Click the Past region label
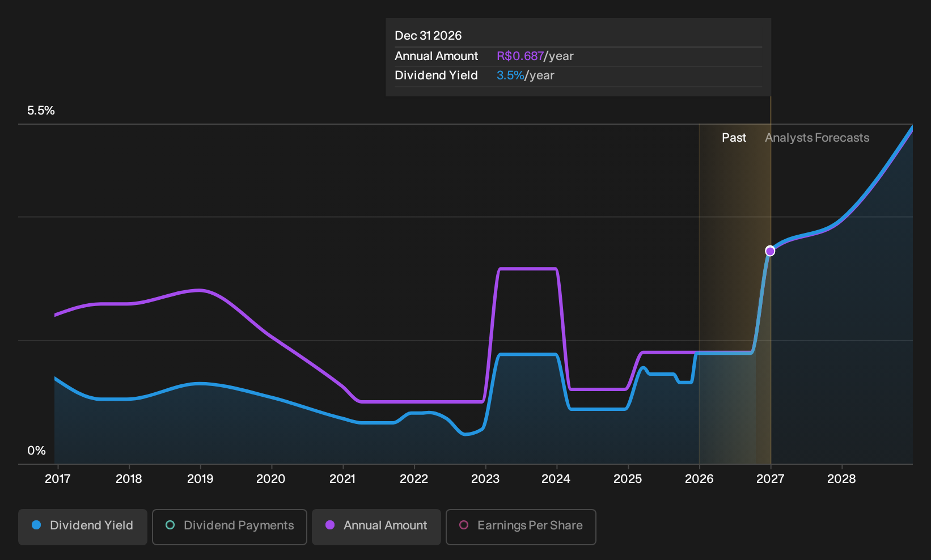Screen dimensions: 931x560 point(734,138)
